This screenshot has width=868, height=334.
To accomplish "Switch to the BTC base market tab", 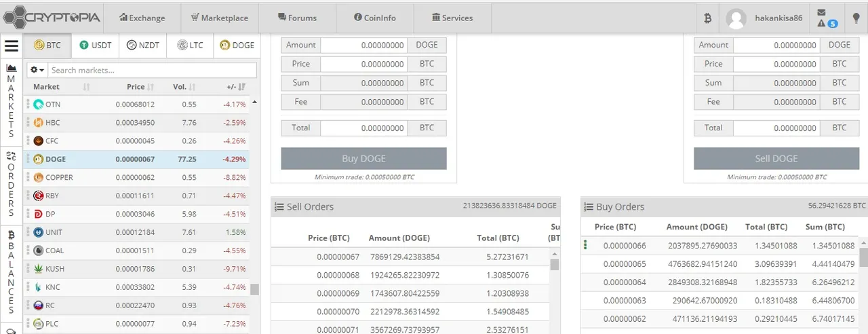I will coord(47,45).
